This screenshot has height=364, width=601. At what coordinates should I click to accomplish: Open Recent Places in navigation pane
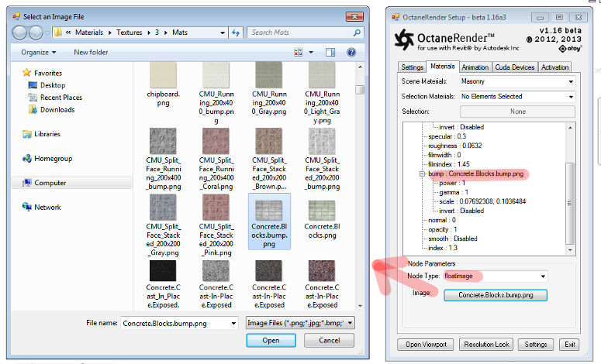60,98
